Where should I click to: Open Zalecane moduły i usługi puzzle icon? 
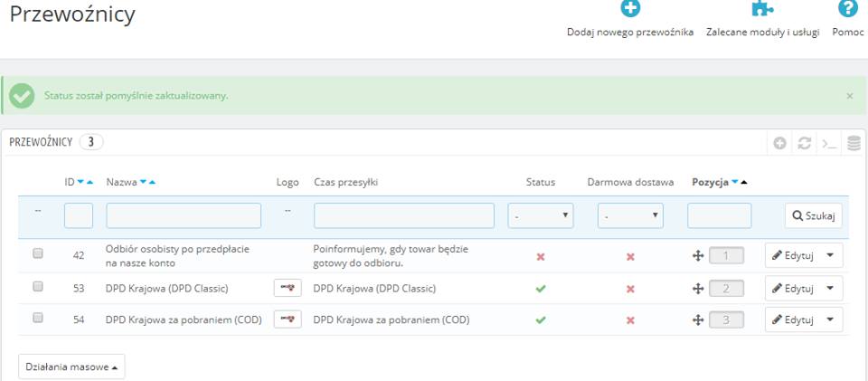(x=762, y=8)
